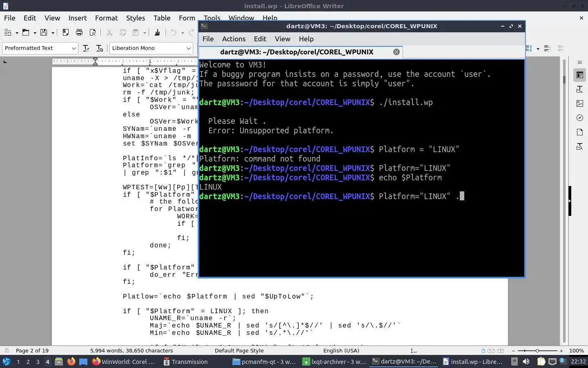588x368 pixels.
Task: Switch to virtual desktop 4
Action: (x=47, y=361)
